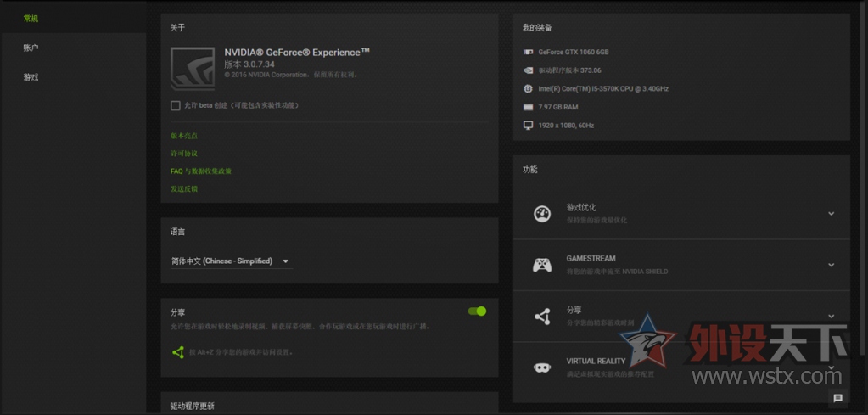Click the VIRTUAL REALITY feature label
The image size is (868, 415).
click(596, 362)
